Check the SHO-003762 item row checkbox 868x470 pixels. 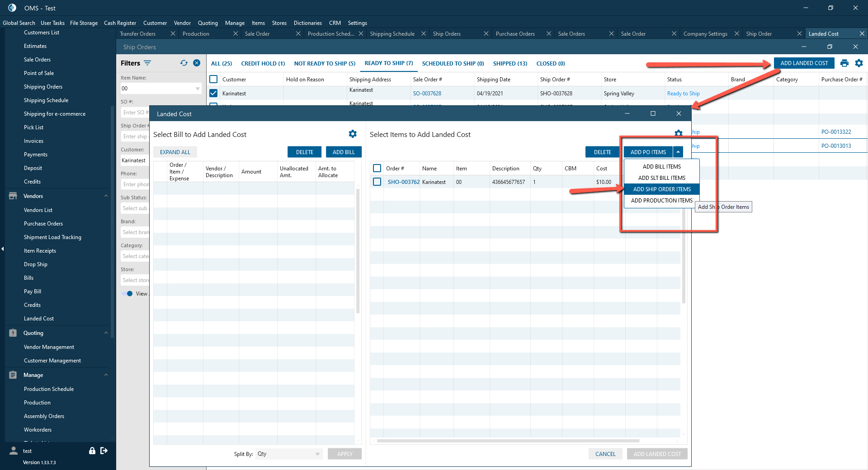(x=377, y=182)
